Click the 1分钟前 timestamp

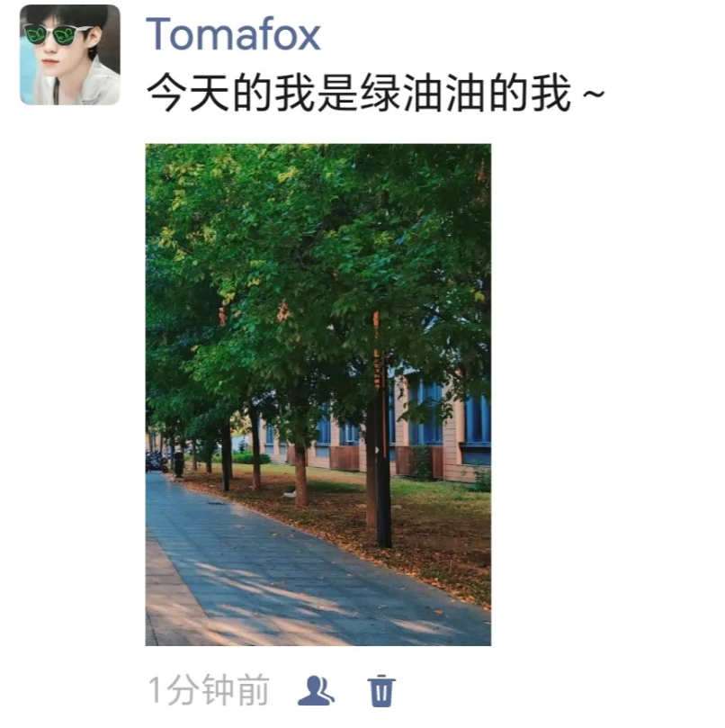209,690
